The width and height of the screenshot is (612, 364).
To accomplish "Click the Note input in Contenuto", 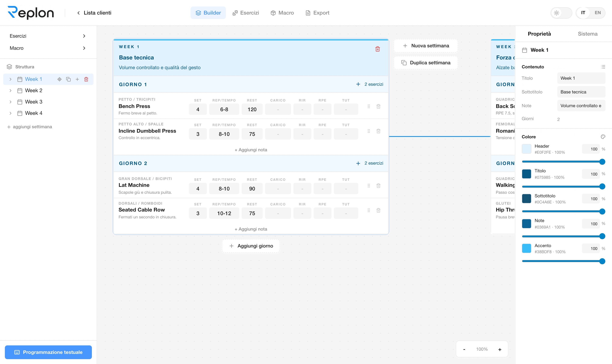I will (581, 106).
